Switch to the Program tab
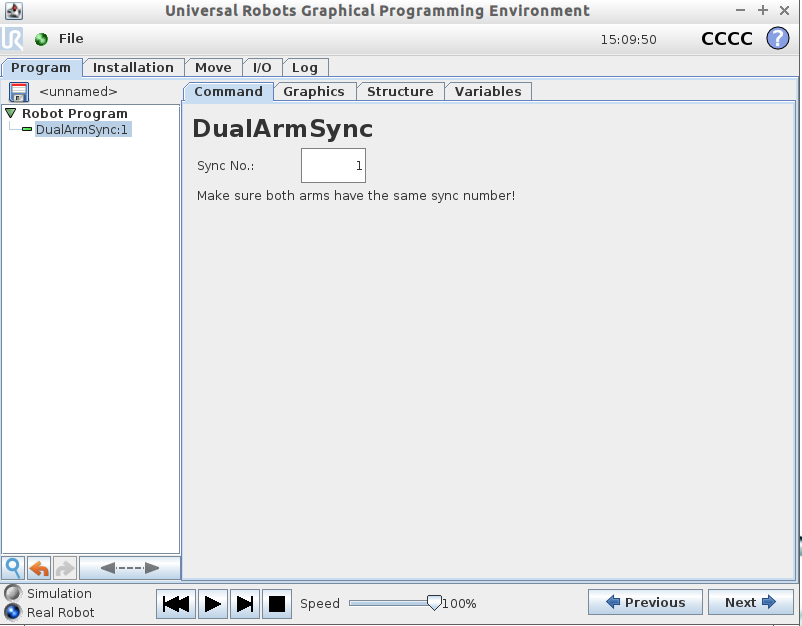Screen dimensions: 802x626 [41, 68]
